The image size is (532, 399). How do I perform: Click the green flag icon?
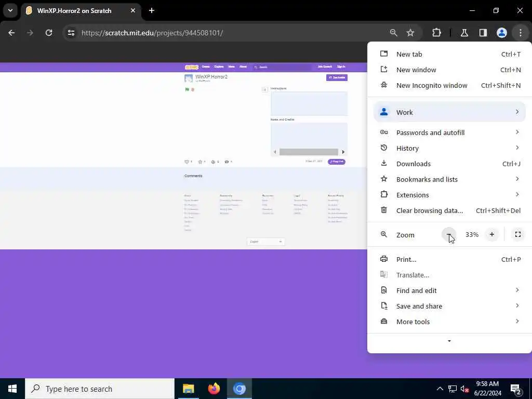click(x=187, y=89)
